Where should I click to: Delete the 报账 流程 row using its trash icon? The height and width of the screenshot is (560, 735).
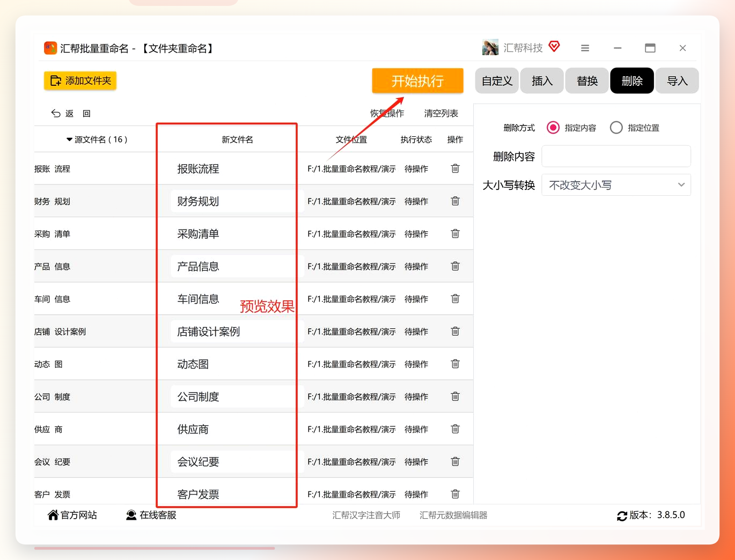click(x=455, y=168)
